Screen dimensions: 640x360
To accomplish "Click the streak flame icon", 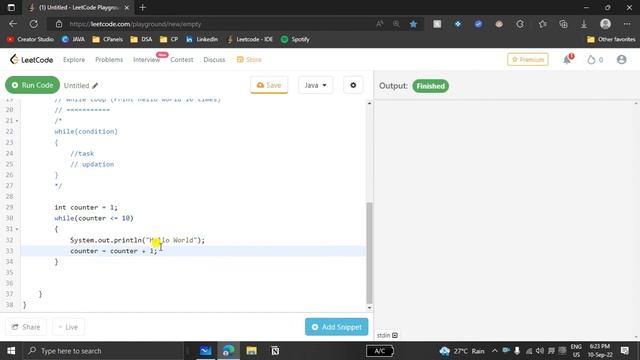I will (x=591, y=60).
